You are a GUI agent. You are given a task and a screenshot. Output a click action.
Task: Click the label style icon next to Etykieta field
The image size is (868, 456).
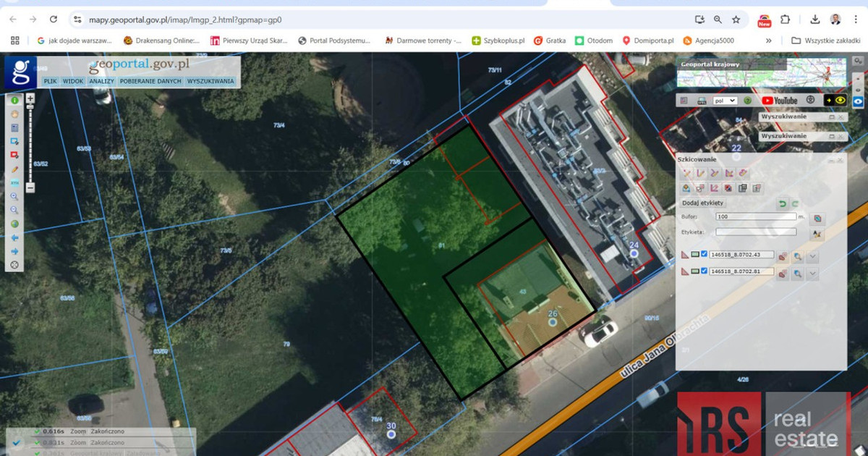(817, 234)
